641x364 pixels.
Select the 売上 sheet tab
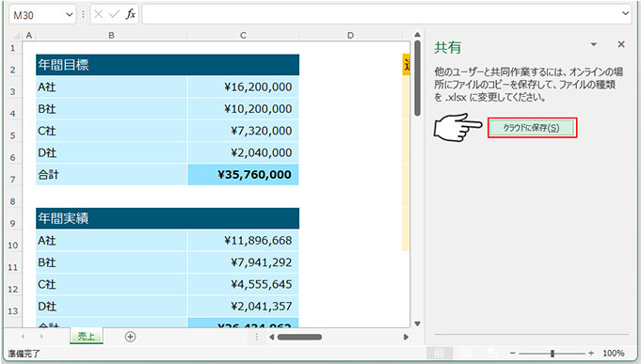tap(87, 336)
